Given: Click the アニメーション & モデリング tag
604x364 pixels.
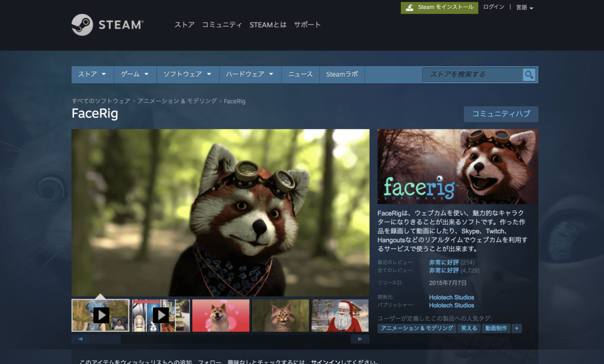Looking at the screenshot, I should pyautogui.click(x=417, y=328).
